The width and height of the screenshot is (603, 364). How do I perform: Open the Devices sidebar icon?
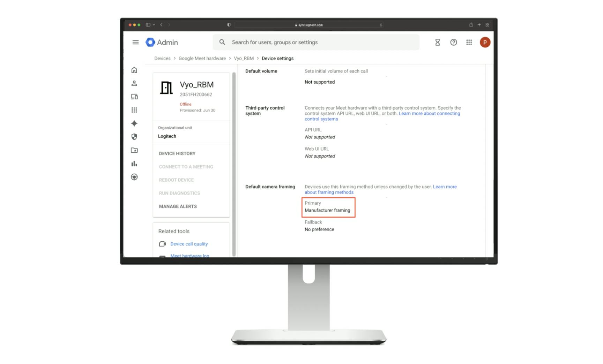[134, 97]
